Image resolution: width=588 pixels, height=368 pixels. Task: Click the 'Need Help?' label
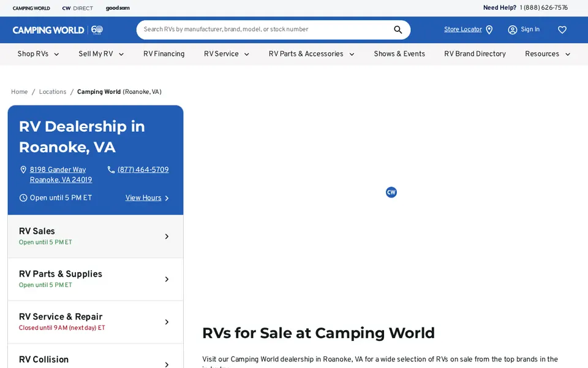(500, 8)
